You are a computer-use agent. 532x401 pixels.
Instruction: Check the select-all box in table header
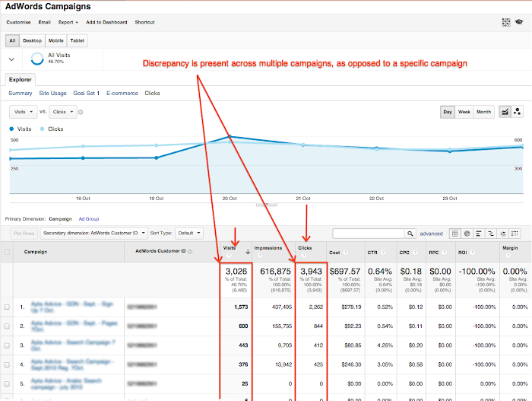pos(8,252)
